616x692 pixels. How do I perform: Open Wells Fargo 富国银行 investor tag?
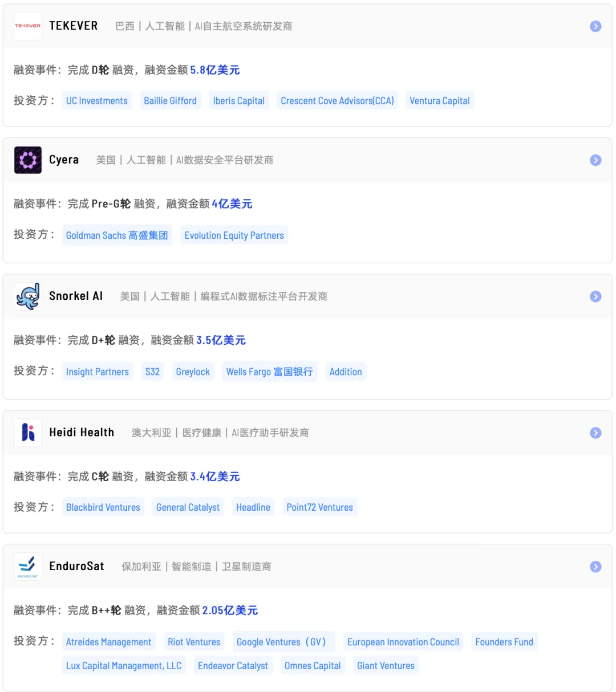point(269,372)
